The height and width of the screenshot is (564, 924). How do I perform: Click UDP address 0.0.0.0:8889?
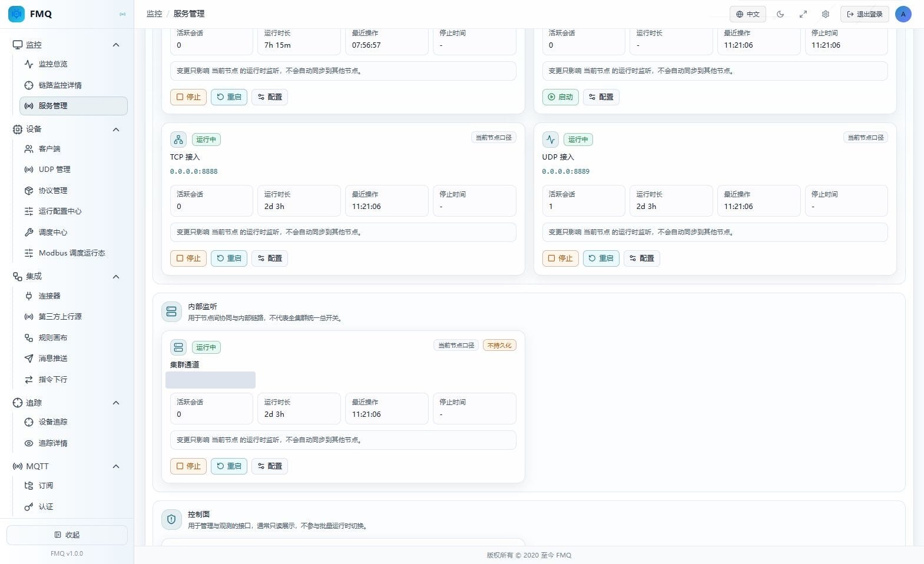click(x=565, y=171)
